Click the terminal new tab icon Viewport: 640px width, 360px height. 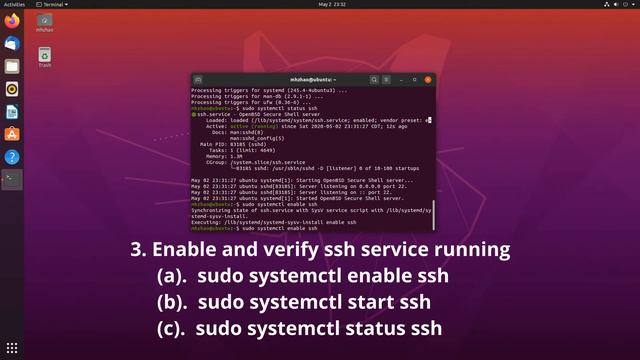pos(198,80)
